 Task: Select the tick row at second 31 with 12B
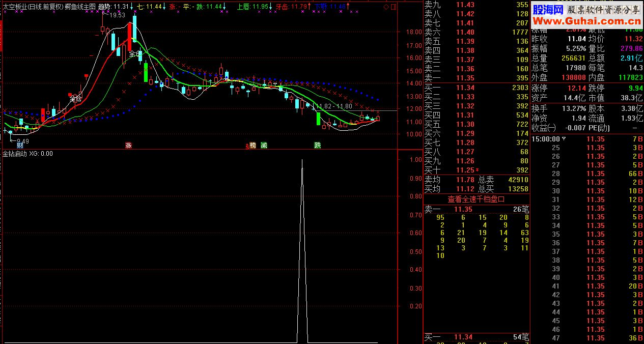pos(587,199)
